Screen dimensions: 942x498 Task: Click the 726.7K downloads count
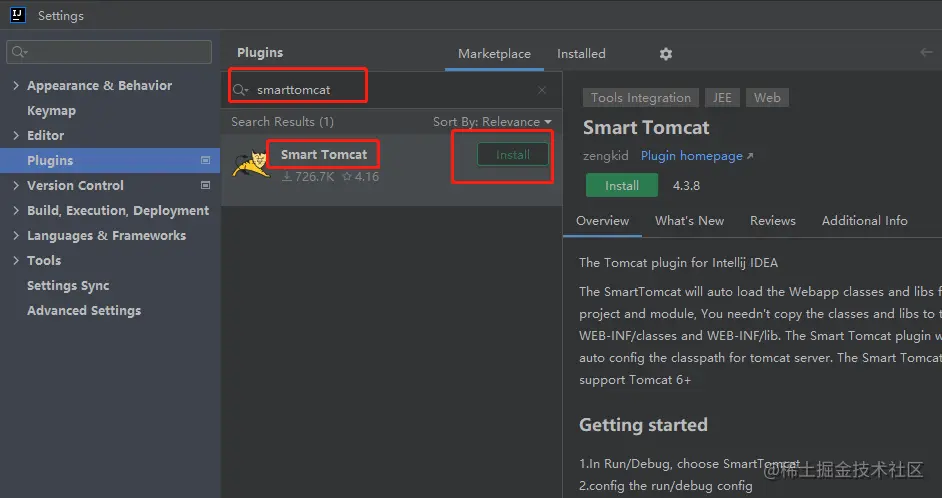tap(308, 177)
